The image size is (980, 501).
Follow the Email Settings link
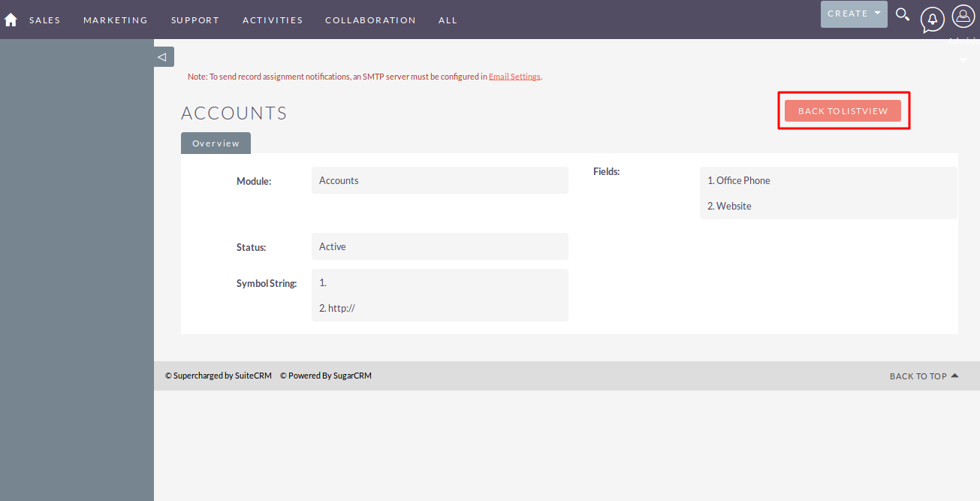[514, 77]
